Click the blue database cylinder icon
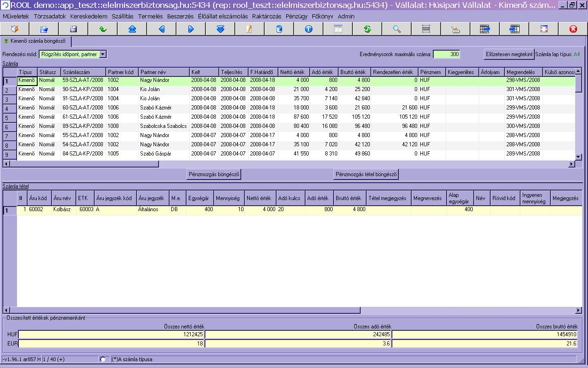Screen dimensions: 588x368 point(279,29)
